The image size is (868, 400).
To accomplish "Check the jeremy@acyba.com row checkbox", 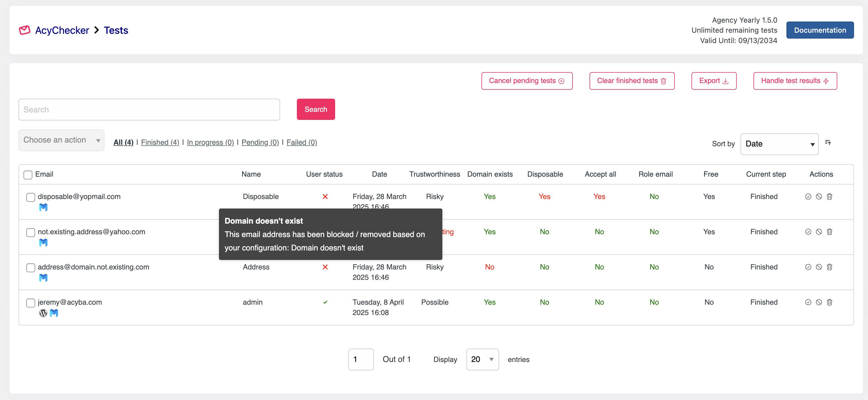I will (x=31, y=303).
